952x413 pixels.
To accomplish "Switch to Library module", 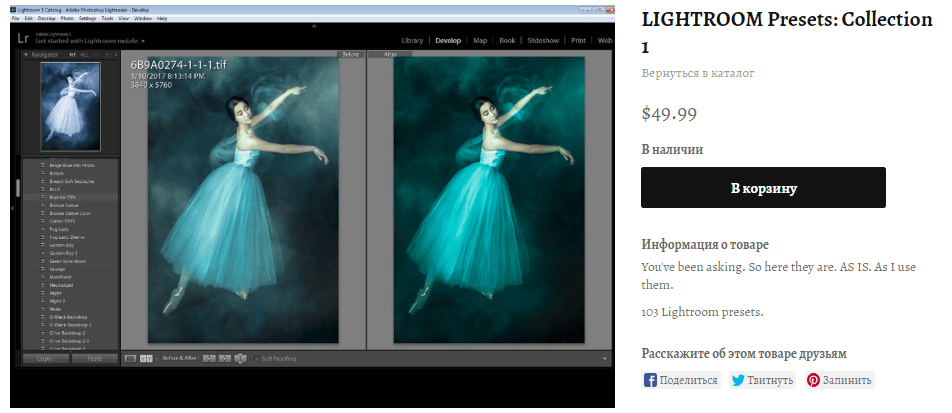I will tap(412, 41).
